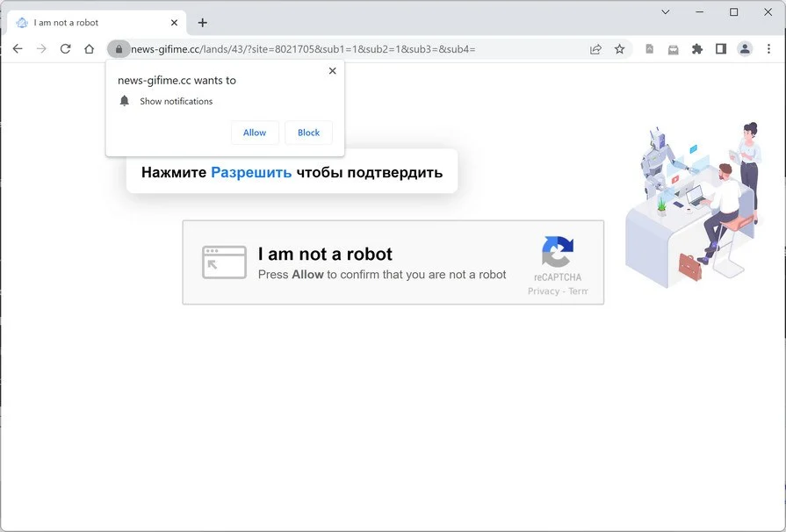Open the reCAPTCHA Terms link
This screenshot has width=786, height=532.
578,291
